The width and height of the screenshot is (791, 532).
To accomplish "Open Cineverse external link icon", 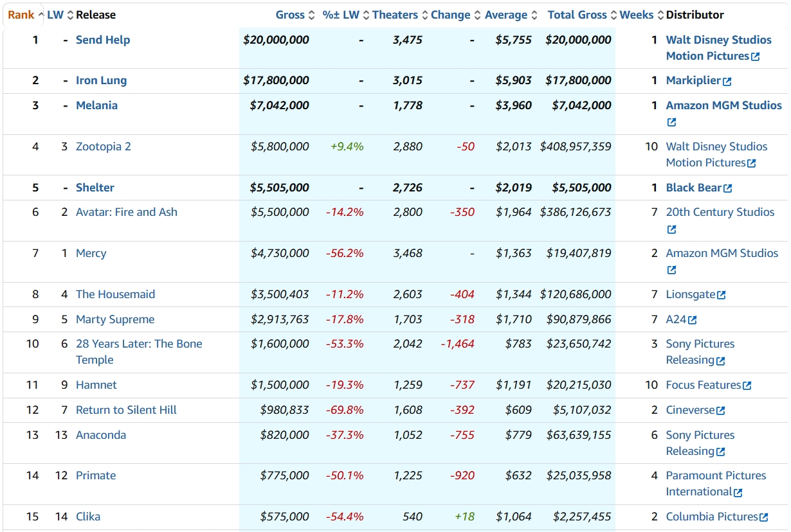I will point(720,411).
